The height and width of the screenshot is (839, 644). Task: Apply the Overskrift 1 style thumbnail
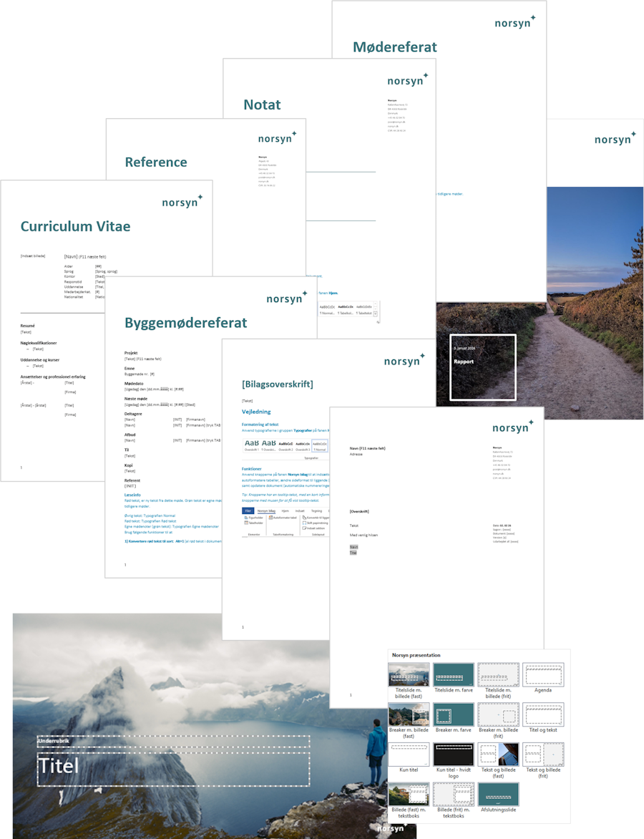pyautogui.click(x=252, y=445)
